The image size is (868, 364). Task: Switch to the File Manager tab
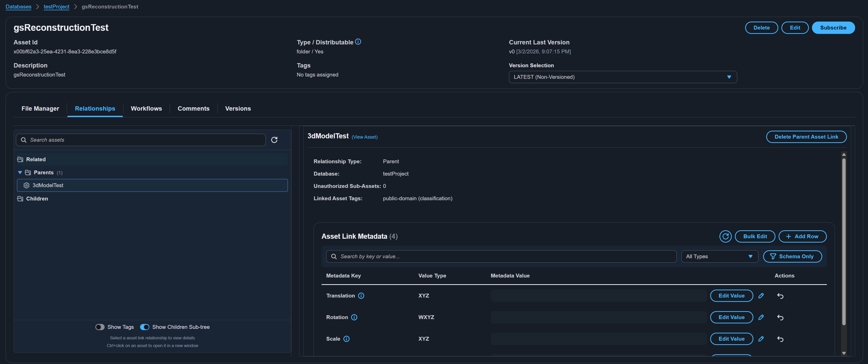click(x=40, y=109)
